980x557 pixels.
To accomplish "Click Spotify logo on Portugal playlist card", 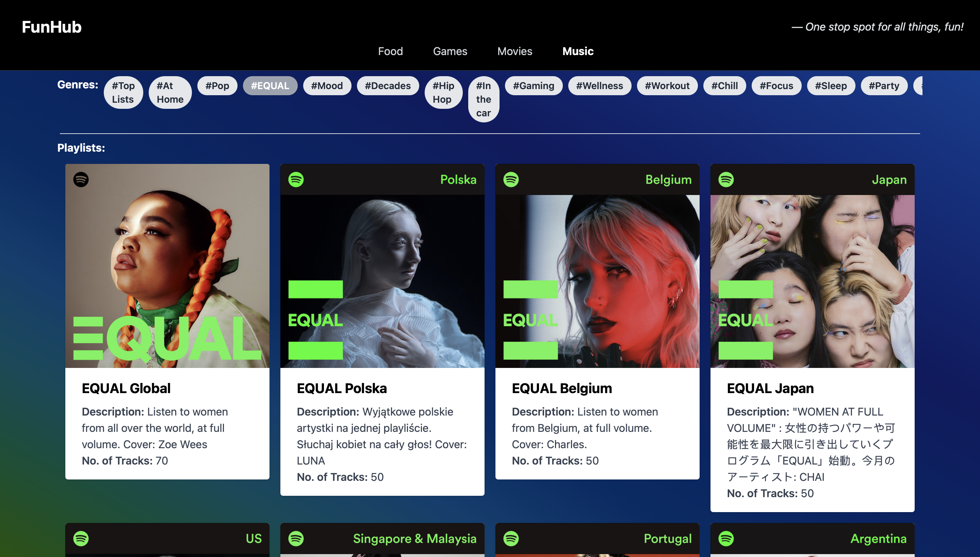I will click(x=511, y=538).
